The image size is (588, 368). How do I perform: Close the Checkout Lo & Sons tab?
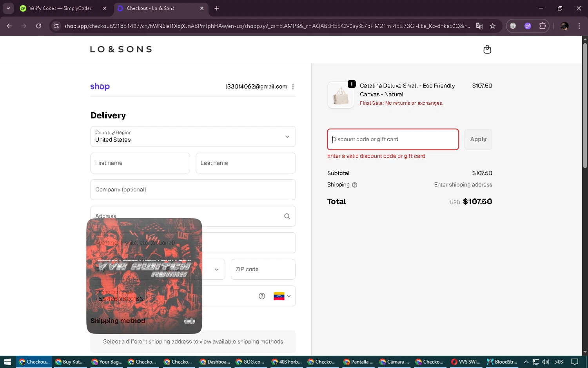pyautogui.click(x=202, y=8)
